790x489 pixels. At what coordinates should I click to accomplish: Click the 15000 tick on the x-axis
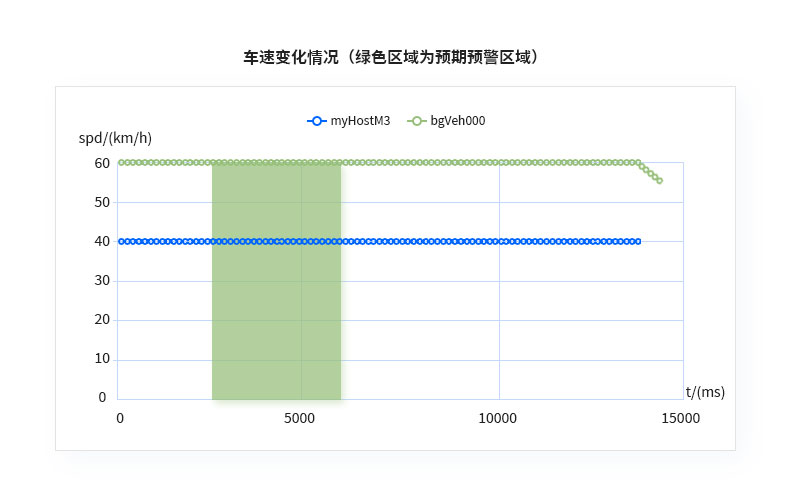(681, 418)
